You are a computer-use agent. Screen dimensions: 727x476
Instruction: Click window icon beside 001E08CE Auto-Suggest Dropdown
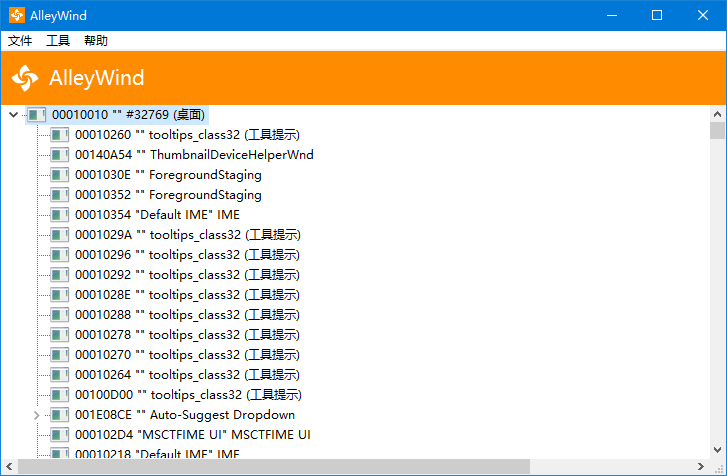[60, 414]
